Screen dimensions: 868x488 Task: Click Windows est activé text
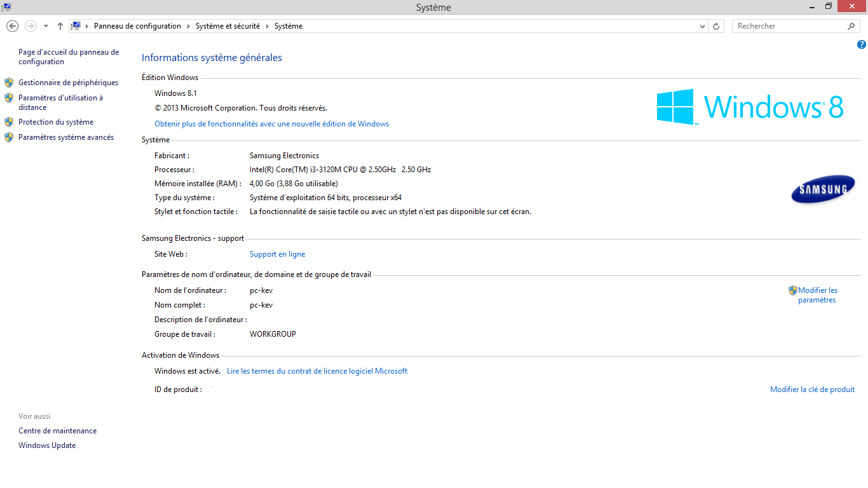[187, 371]
